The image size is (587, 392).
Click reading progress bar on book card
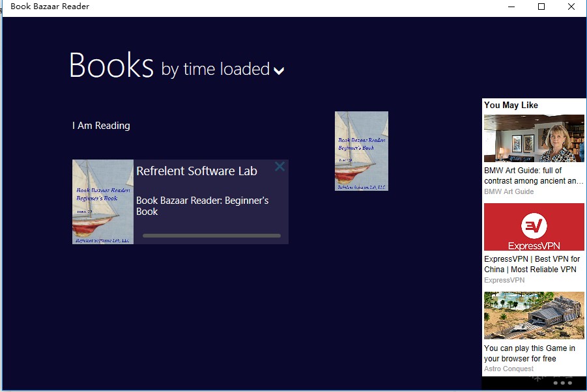[212, 236]
